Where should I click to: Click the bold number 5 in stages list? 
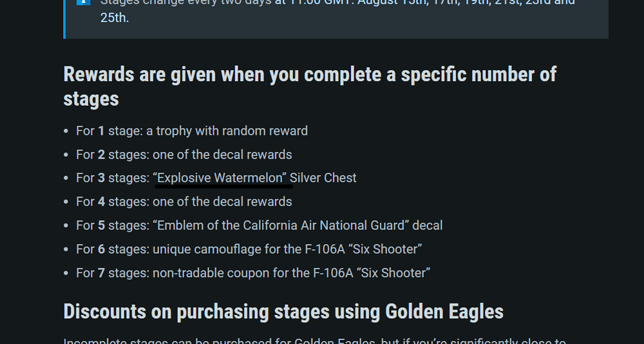click(101, 225)
